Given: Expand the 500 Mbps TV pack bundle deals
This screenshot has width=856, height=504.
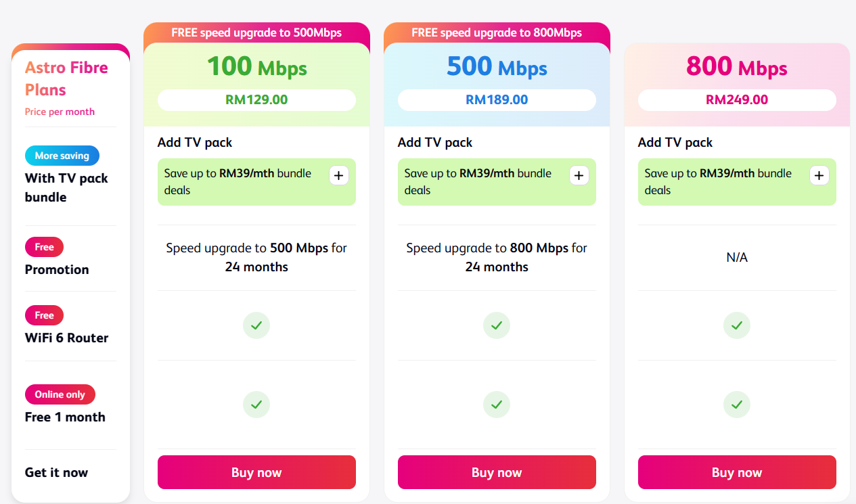Looking at the screenshot, I should [x=579, y=176].
